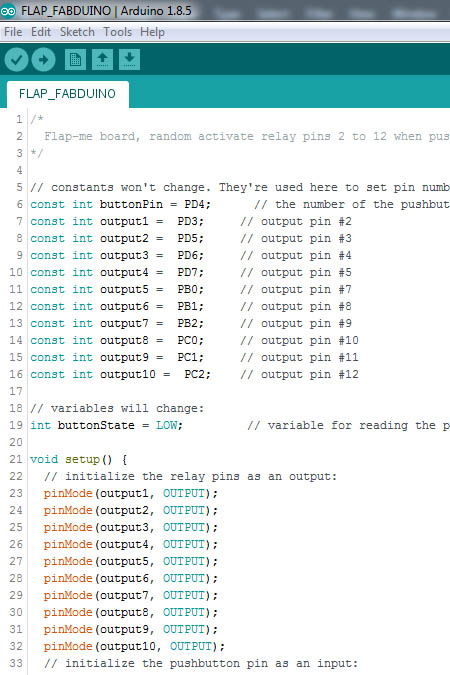Image resolution: width=450 pixels, height=675 pixels.
Task: Open the File menu
Action: [x=13, y=32]
